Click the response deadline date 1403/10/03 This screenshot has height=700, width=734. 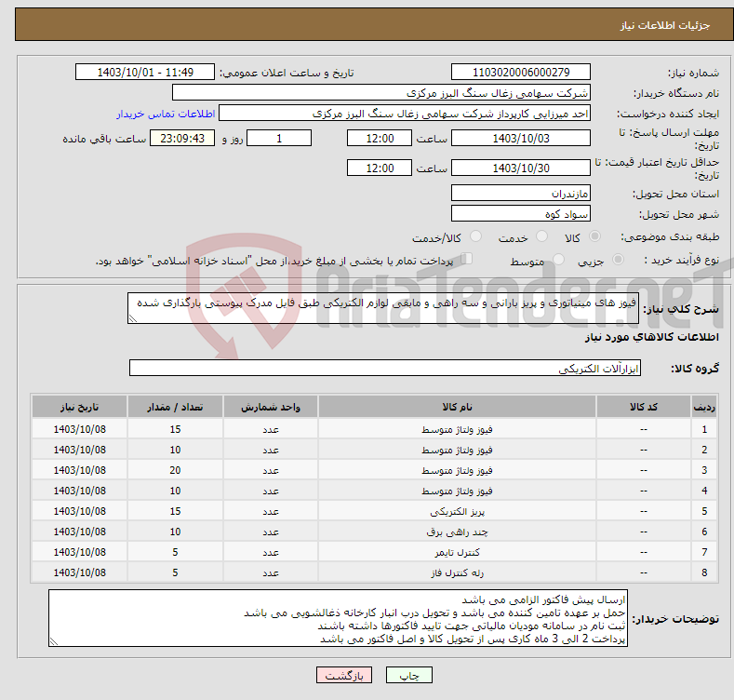click(521, 138)
